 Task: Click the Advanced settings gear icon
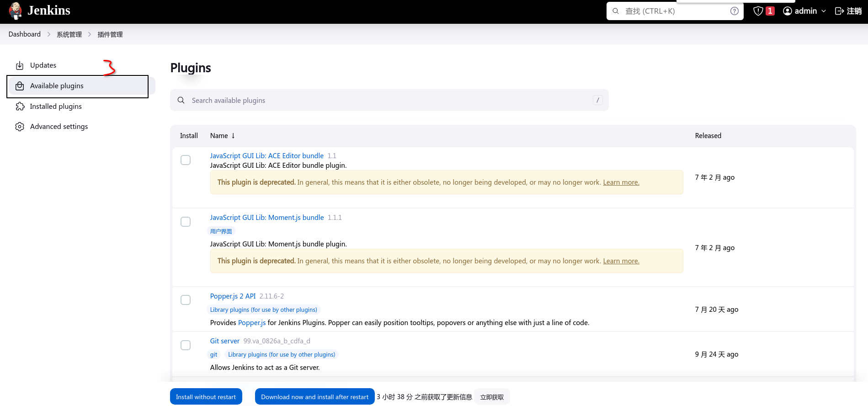[20, 127]
